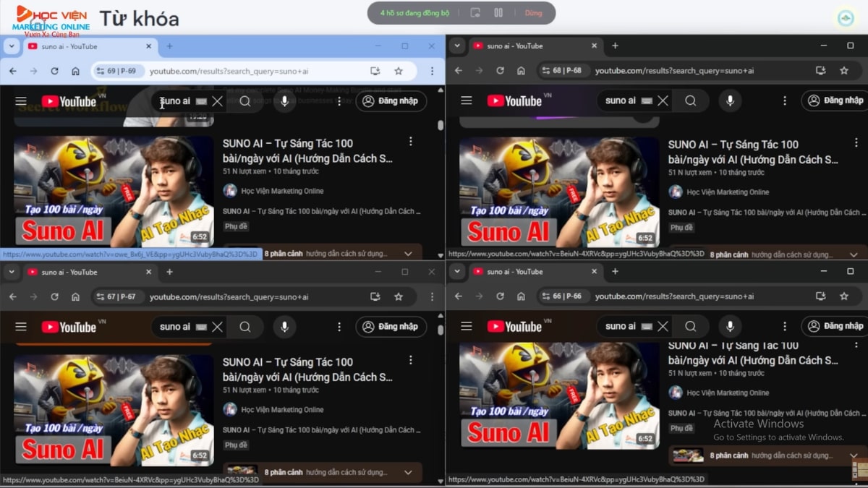Expand the 8 phân cảnh chapters chevron in profile 69
This screenshot has width=868, height=488.
[407, 253]
